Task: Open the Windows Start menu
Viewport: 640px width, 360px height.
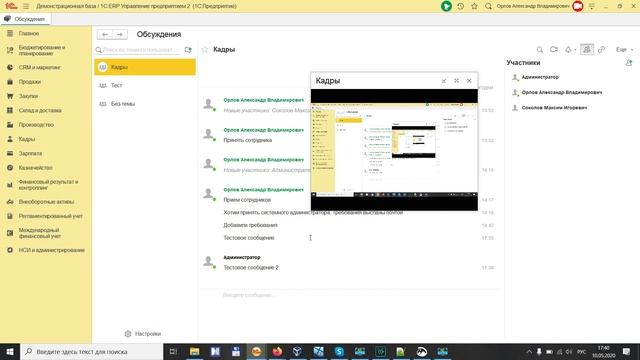Action: coord(10,351)
